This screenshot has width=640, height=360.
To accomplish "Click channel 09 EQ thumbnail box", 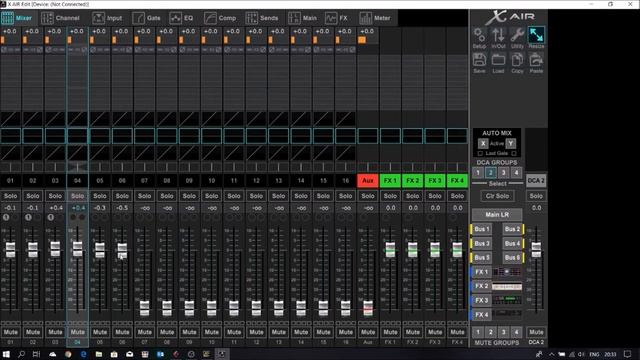I will point(189,136).
